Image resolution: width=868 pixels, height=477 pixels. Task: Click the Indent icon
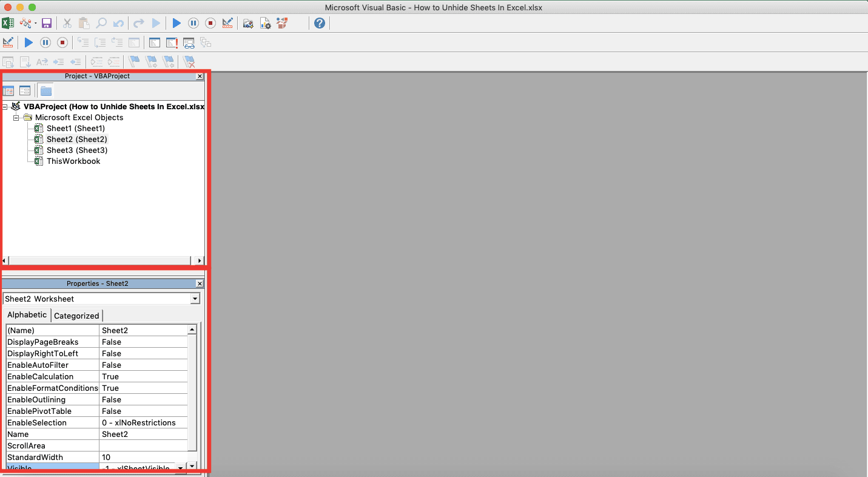pos(59,62)
